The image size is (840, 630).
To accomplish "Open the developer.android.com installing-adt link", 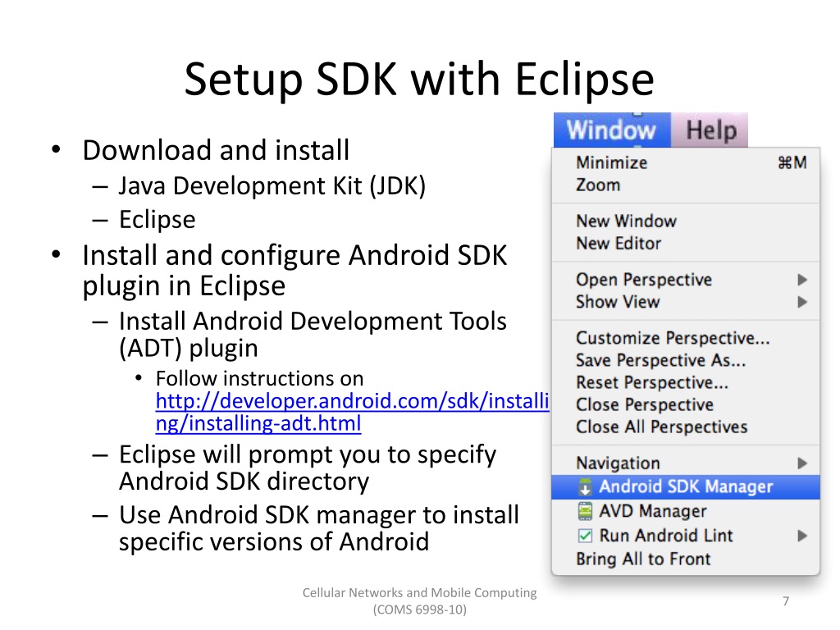I will pos(353,412).
